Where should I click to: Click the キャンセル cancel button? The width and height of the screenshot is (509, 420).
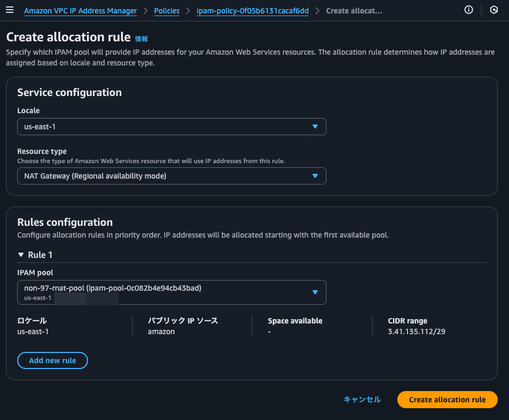pyautogui.click(x=362, y=400)
